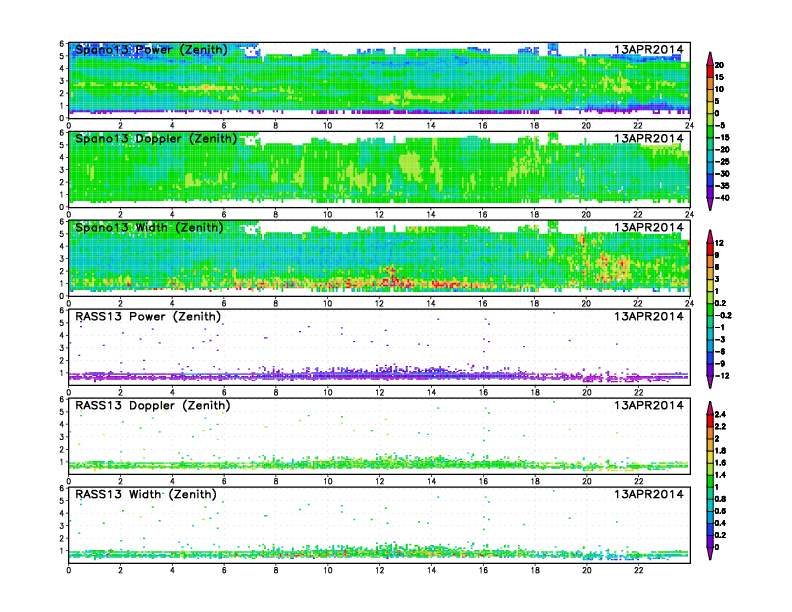Click the middle colorbar's green segment near 0.2
This screenshot has width=792, height=612.
point(710,310)
